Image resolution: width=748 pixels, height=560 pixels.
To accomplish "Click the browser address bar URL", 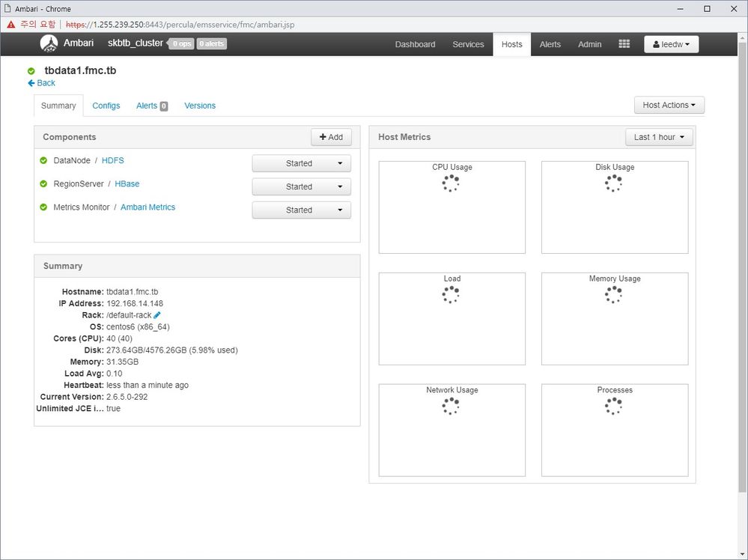I will [180, 24].
